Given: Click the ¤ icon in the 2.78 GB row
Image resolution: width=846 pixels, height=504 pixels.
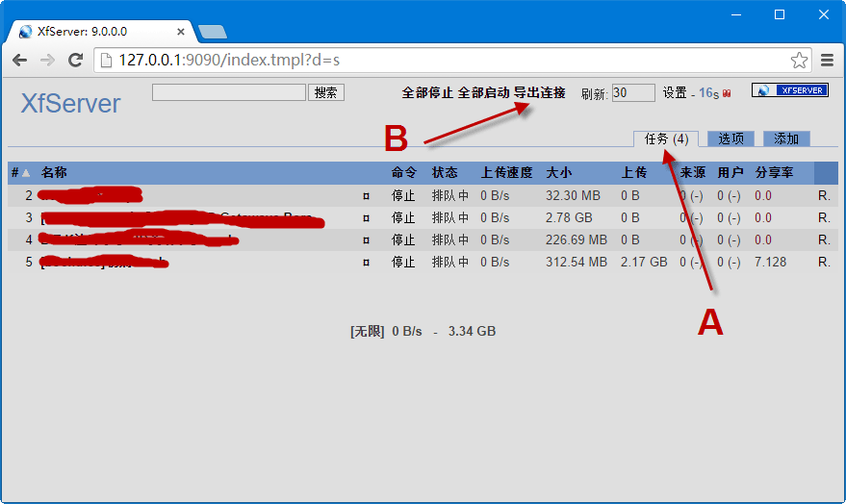Looking at the screenshot, I should pos(367,218).
